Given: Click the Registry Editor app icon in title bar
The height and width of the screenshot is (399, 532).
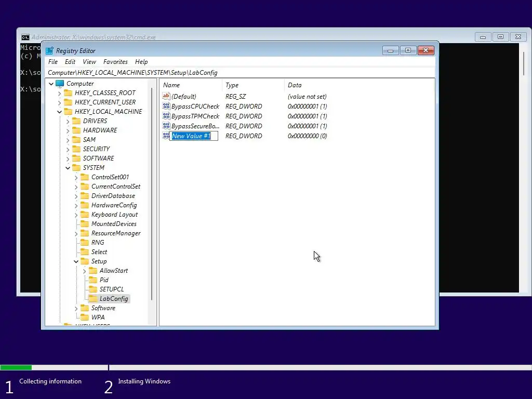Looking at the screenshot, I should 49,50.
